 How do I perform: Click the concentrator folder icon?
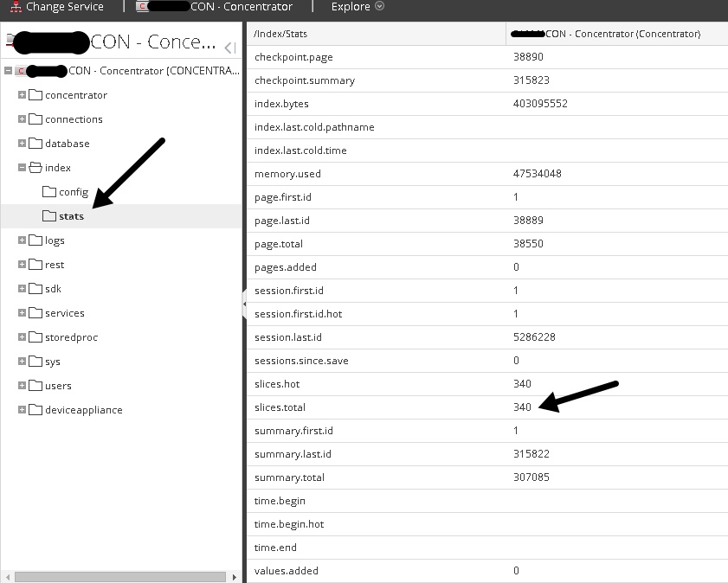35,95
